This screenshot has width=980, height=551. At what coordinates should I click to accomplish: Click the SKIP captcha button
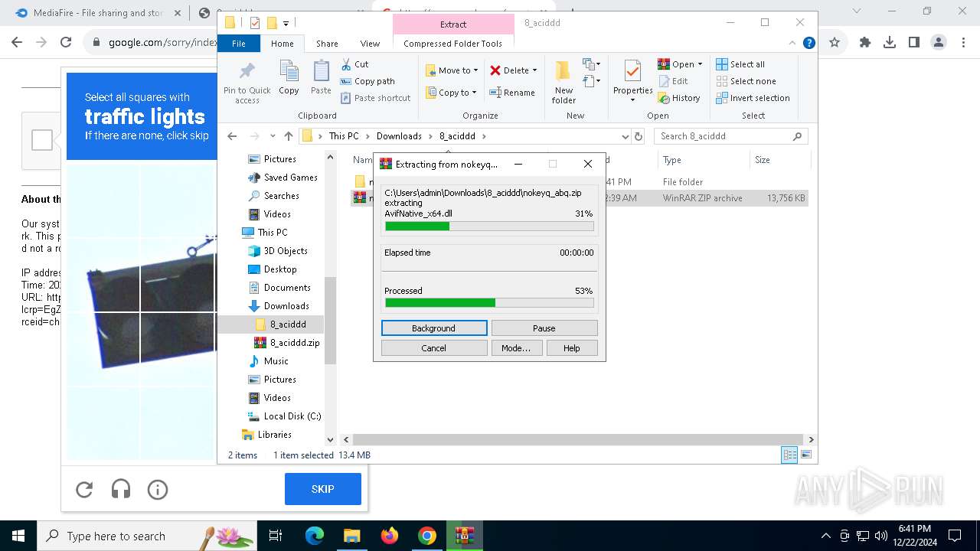(323, 489)
